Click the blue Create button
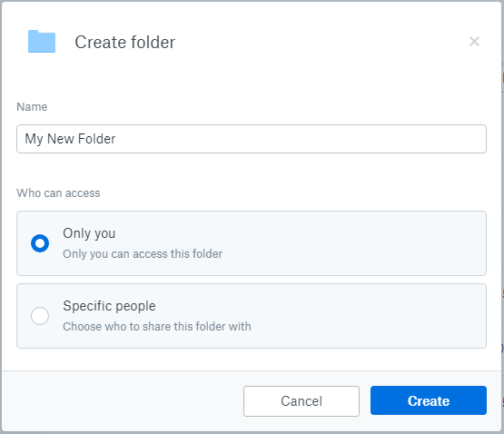 coord(429,400)
